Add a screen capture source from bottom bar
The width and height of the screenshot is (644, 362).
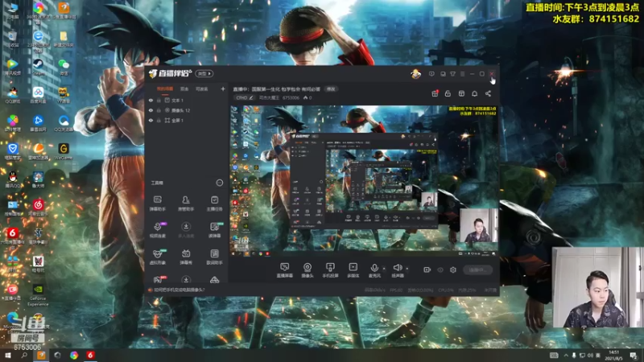tap(285, 270)
